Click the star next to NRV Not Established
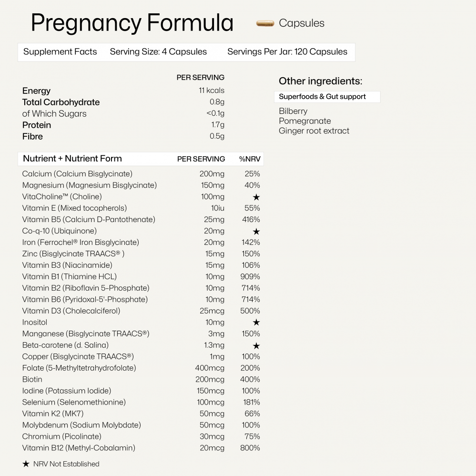 pyautogui.click(x=26, y=464)
